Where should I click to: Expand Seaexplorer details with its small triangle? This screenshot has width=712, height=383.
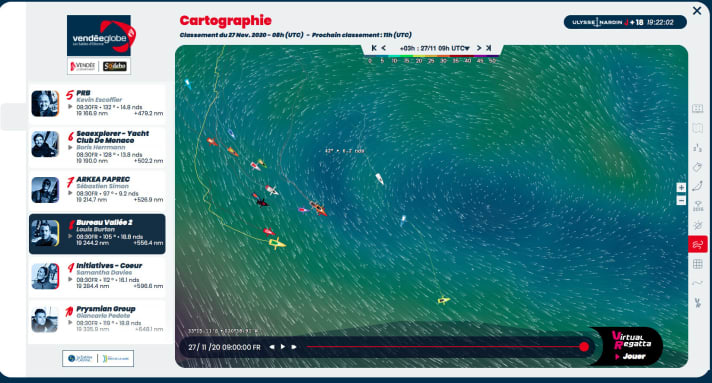coord(70,148)
